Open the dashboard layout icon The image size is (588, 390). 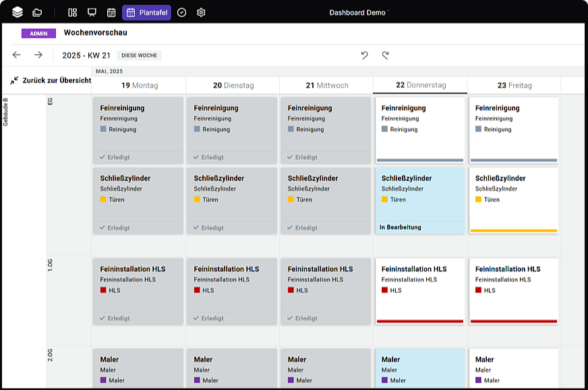pyautogui.click(x=73, y=12)
